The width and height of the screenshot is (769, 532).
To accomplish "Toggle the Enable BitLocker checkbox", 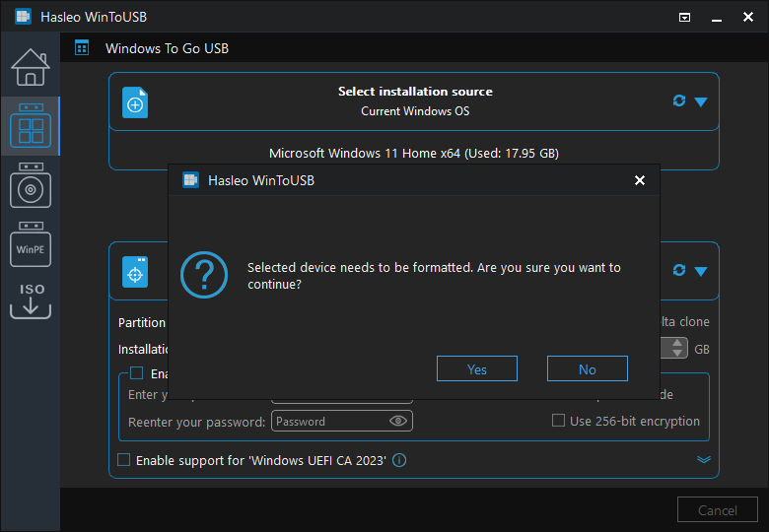I will (x=136, y=373).
